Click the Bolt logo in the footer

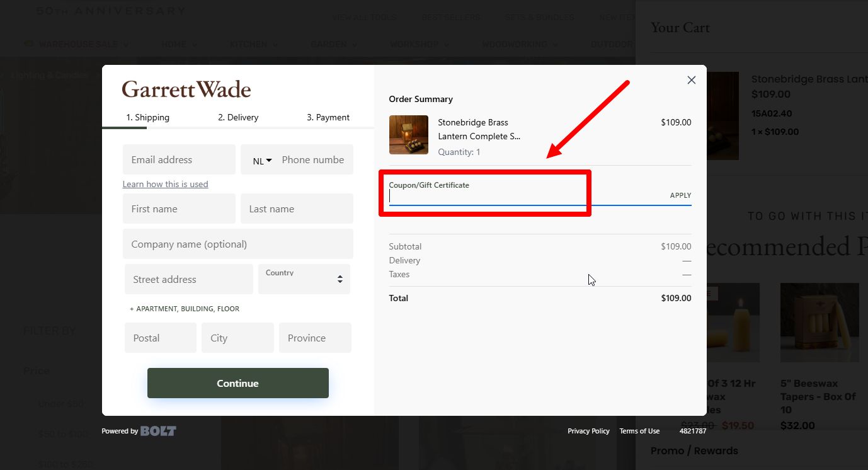pos(158,431)
